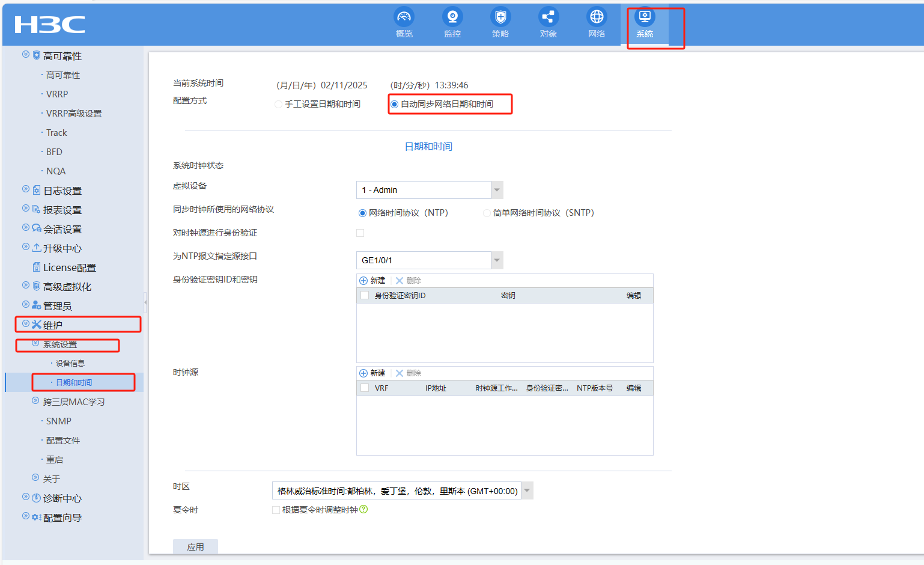Open VRRP in the sidebar

[x=57, y=94]
